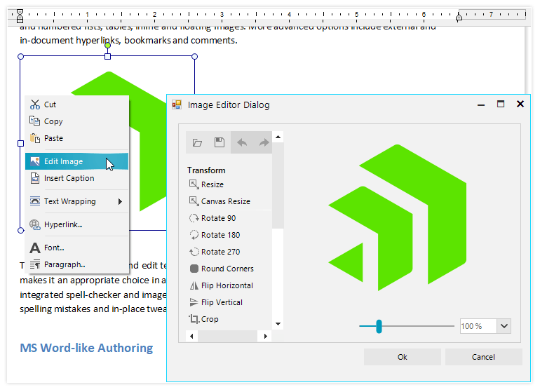Screen dimensions: 540x392
Task: Minimize the Image Editor Dialog window
Action: [x=481, y=104]
